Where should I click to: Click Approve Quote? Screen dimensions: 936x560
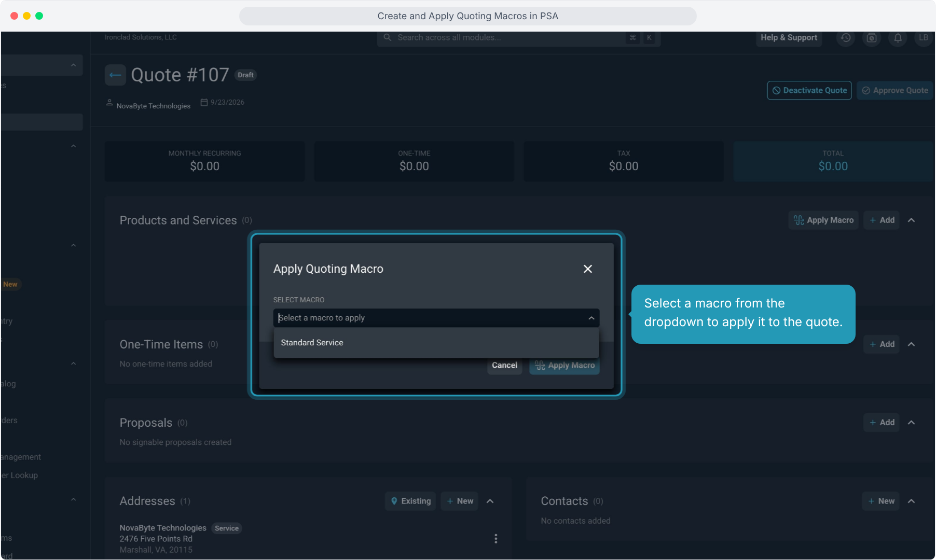(895, 90)
